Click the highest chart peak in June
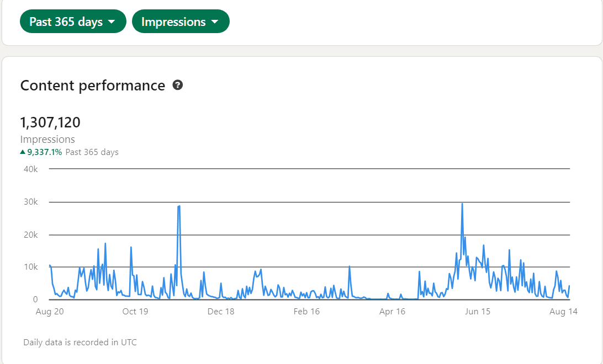 (462, 204)
